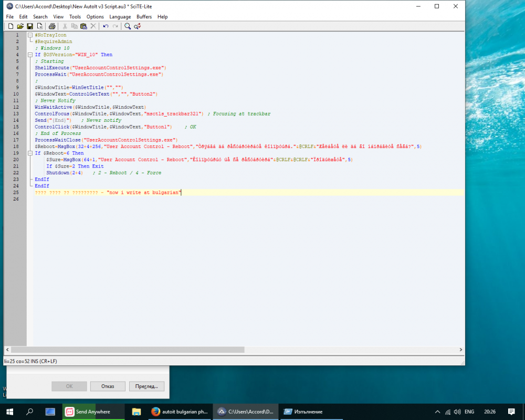Screen dimensions: 525x420
Task: Close the current file via toolbar icon
Action: click(x=39, y=26)
